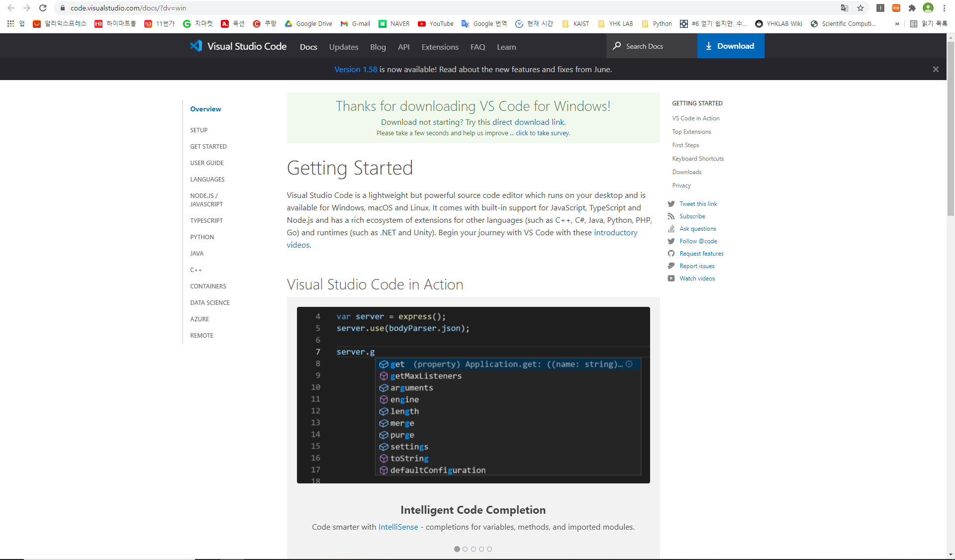Click the Watch videos icon
The width and height of the screenshot is (955, 560).
pos(671,278)
